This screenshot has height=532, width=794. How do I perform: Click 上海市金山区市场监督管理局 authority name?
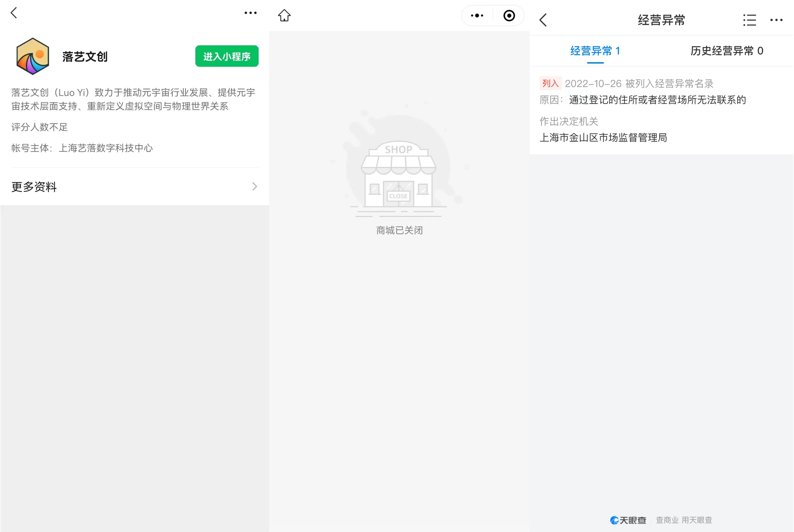click(603, 137)
